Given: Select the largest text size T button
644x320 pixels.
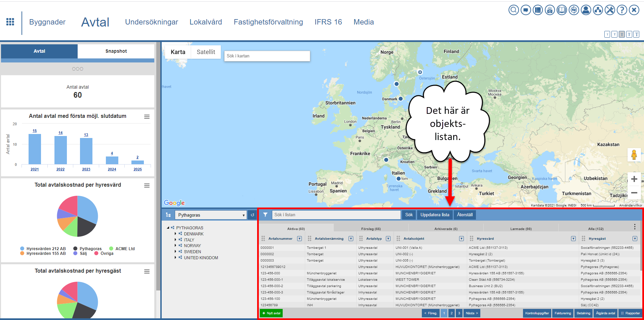Looking at the screenshot, I should pos(636,34).
